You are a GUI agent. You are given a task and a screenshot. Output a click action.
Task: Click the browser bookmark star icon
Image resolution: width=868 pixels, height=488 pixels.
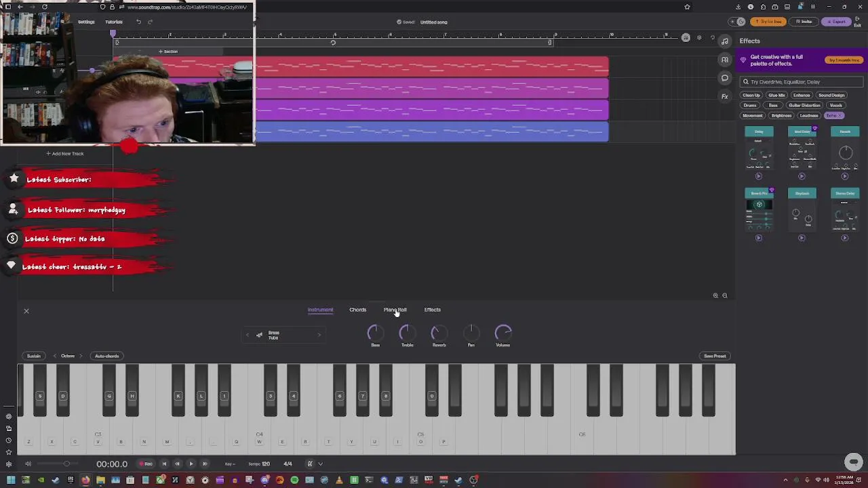coord(687,7)
